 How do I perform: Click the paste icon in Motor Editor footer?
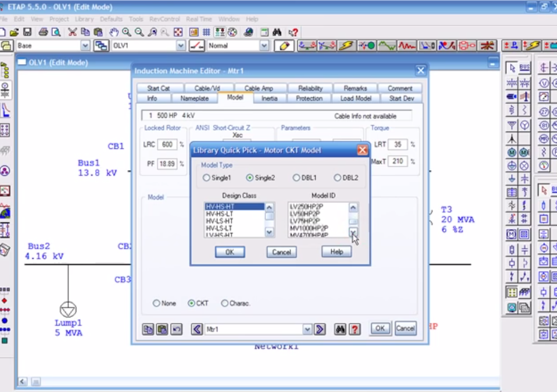coord(162,329)
